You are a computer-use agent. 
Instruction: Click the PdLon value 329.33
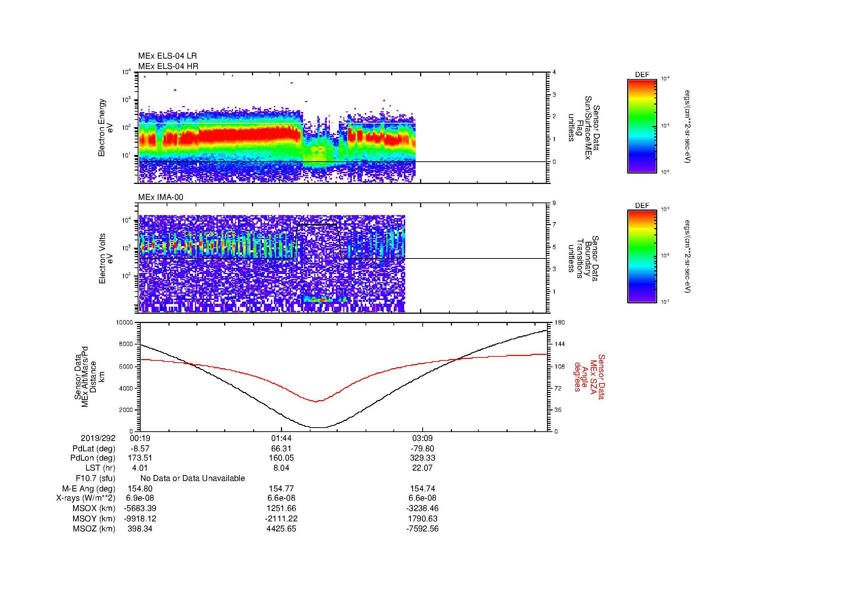point(422,458)
